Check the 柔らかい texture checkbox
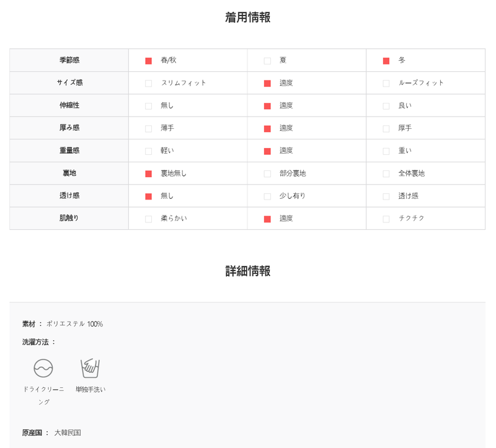Viewport: 496px width, 448px height. pos(148,219)
